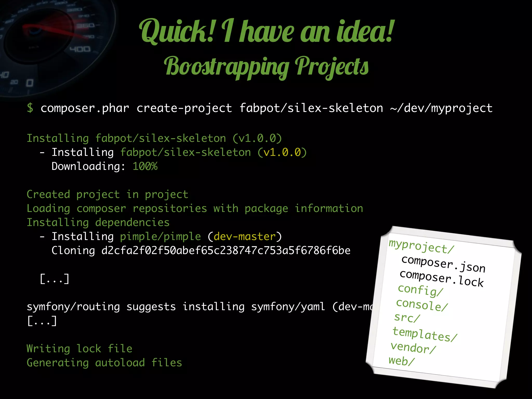Click 'composer.phar' in the command line
532x399 pixels.
(85, 108)
